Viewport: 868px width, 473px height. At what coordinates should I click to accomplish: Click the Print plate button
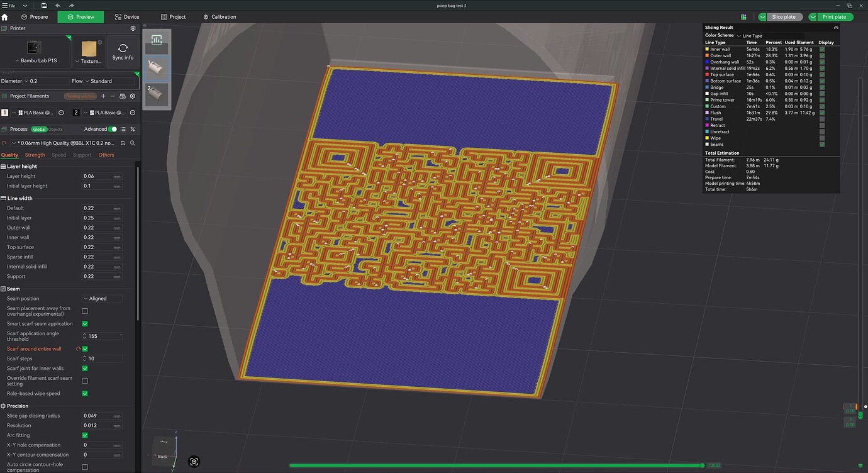(x=835, y=17)
